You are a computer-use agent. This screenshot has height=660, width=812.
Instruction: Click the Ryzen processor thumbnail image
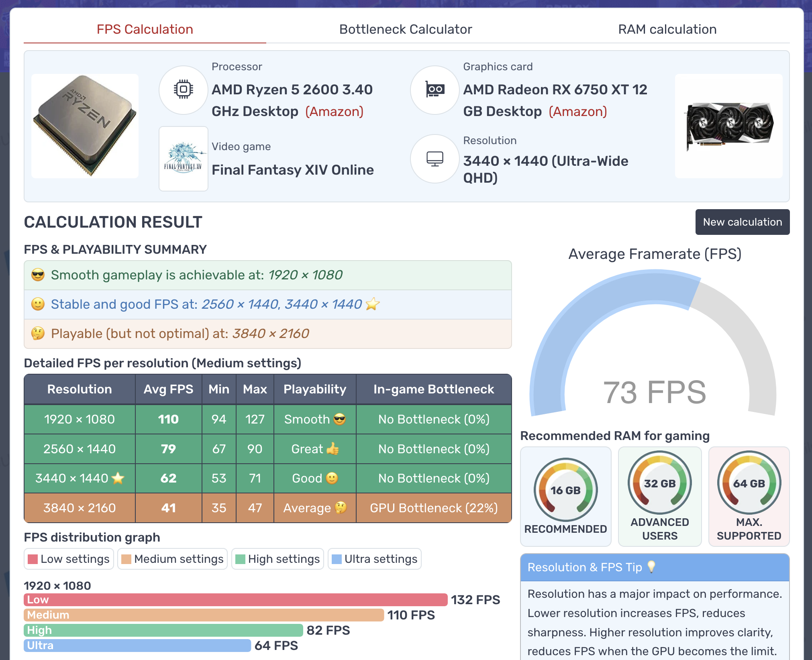(x=85, y=126)
